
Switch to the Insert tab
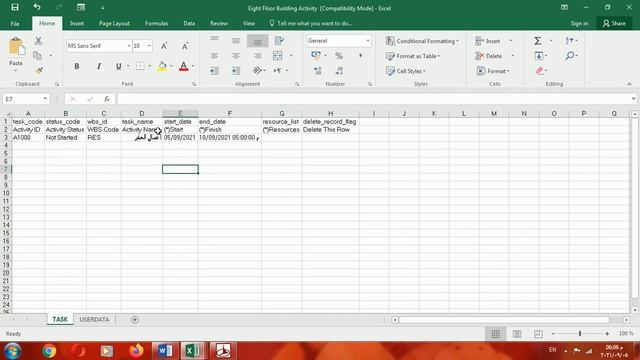(x=77, y=23)
